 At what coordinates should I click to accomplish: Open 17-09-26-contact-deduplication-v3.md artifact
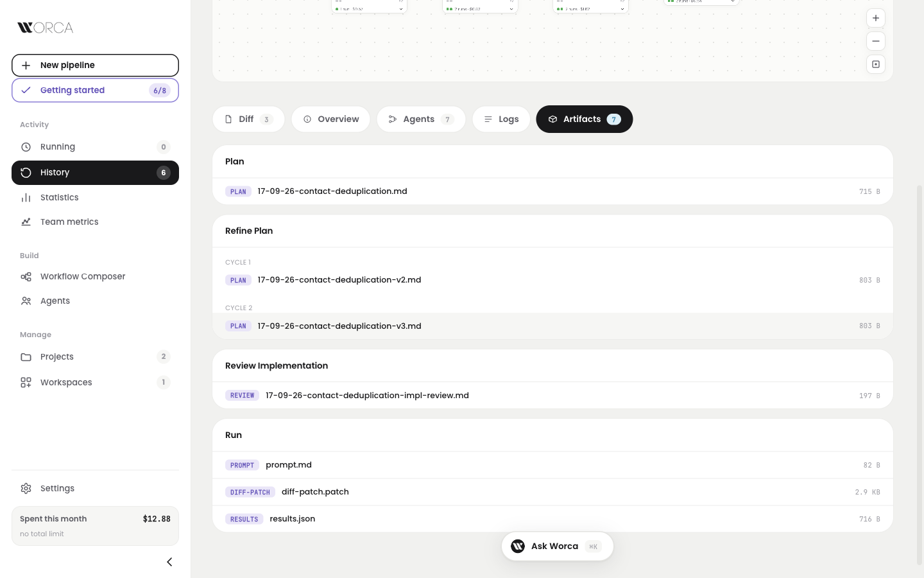tap(552, 326)
